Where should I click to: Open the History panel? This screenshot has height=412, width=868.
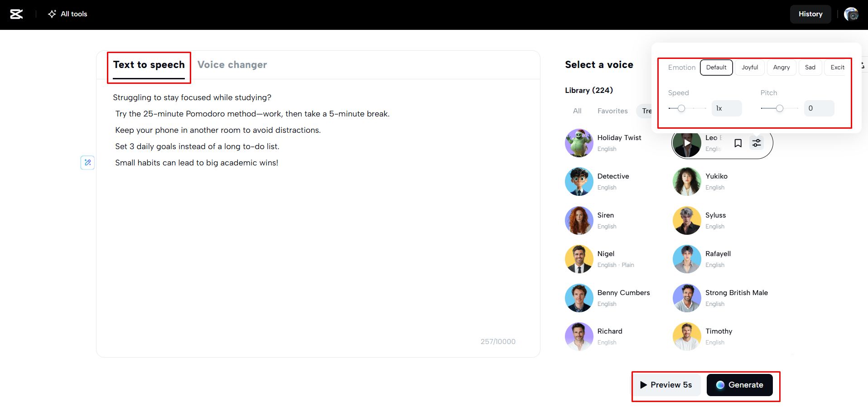(x=810, y=14)
